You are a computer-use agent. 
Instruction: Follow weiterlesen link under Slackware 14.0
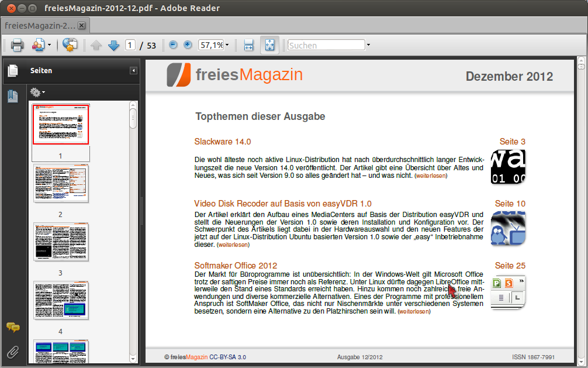431,176
